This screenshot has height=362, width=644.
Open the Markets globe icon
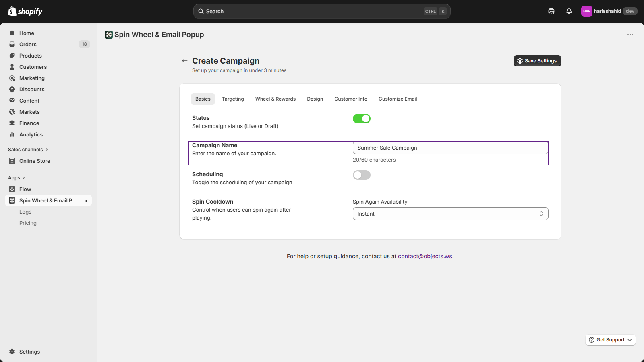[12, 112]
